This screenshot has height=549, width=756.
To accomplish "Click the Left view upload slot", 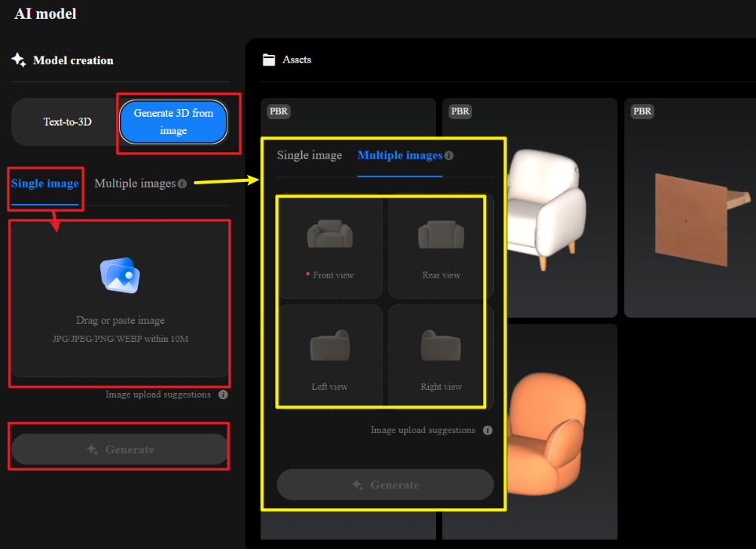I will [x=330, y=355].
